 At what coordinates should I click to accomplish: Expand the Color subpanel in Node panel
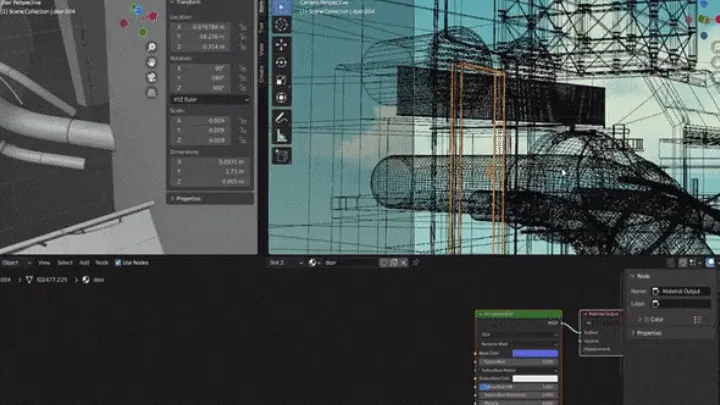click(x=640, y=320)
